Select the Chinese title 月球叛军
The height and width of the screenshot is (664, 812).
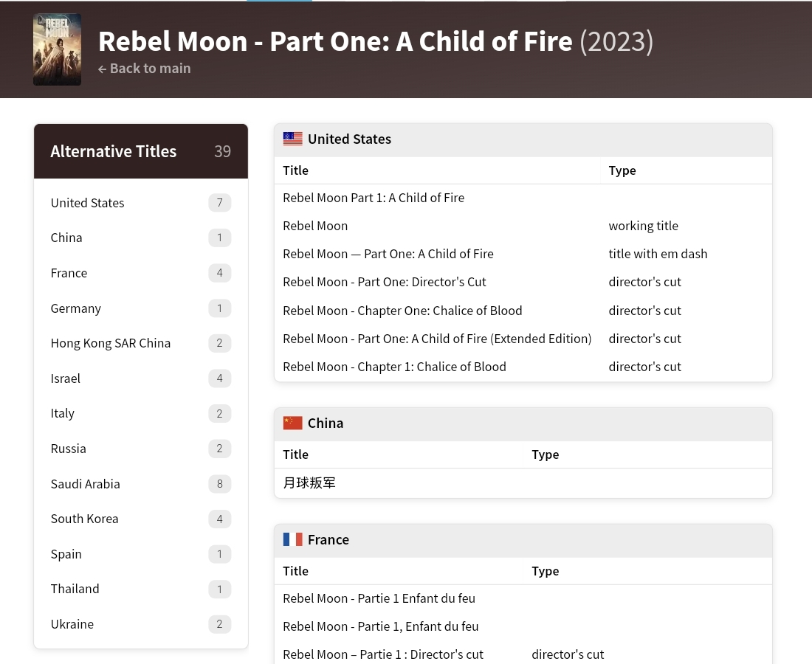tap(309, 482)
